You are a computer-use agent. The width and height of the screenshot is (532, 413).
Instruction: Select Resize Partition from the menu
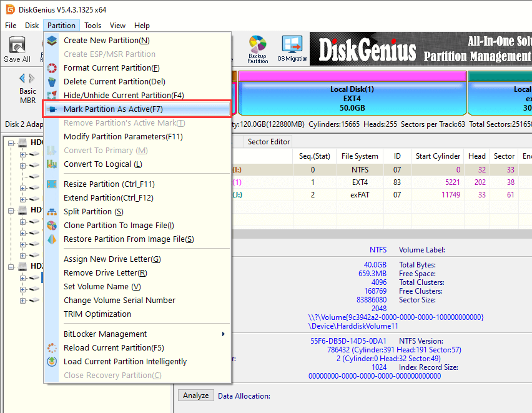click(x=109, y=184)
